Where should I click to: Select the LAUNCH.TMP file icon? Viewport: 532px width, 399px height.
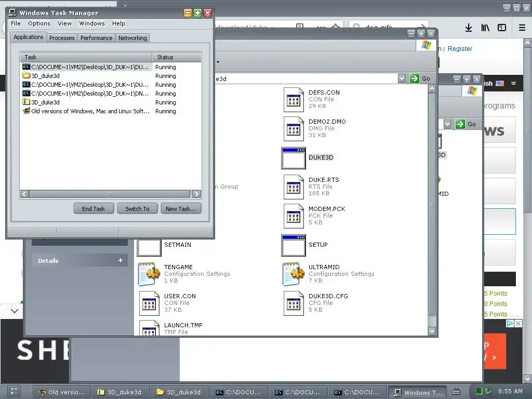[149, 328]
